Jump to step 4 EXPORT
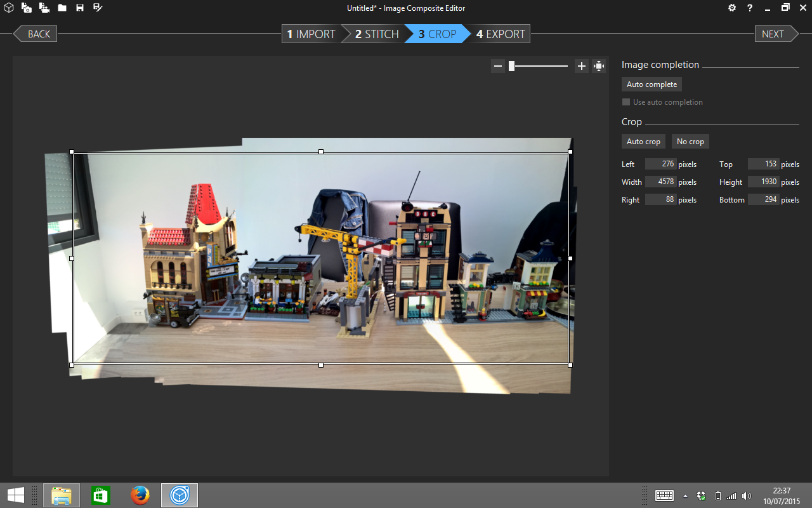 [x=501, y=34]
